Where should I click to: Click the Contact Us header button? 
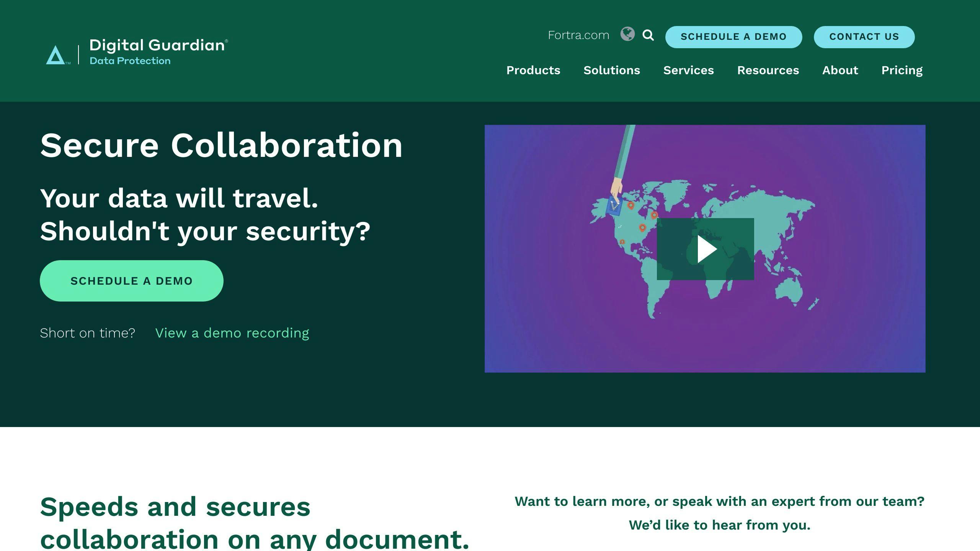point(864,37)
